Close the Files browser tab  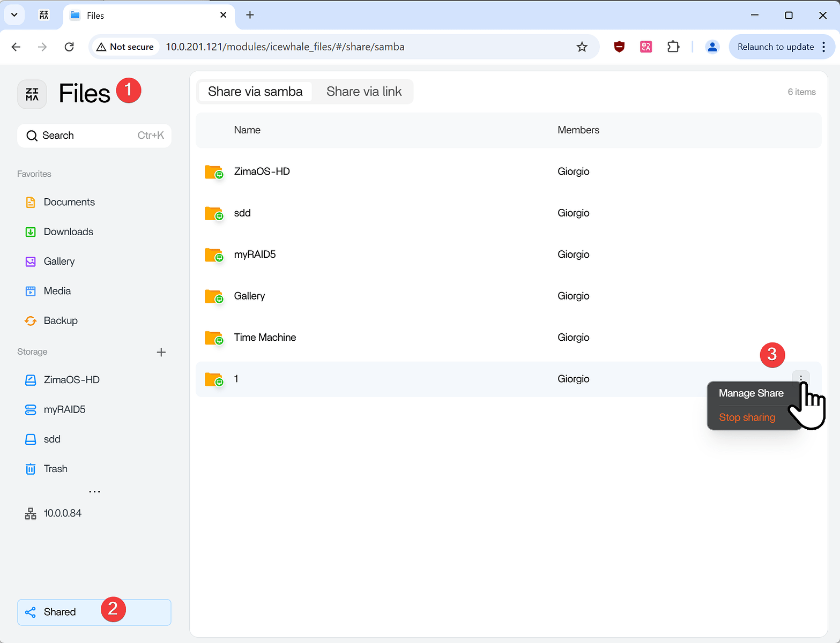(x=223, y=15)
